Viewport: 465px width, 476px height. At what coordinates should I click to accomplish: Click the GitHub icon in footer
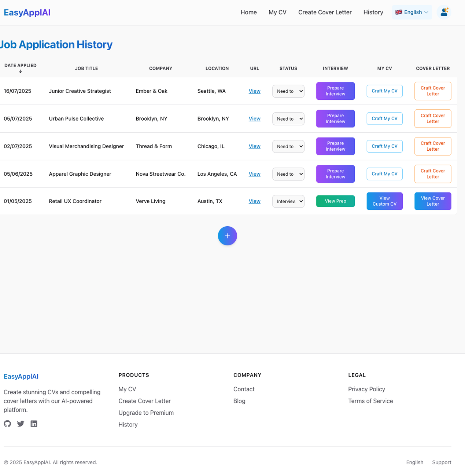pos(7,424)
